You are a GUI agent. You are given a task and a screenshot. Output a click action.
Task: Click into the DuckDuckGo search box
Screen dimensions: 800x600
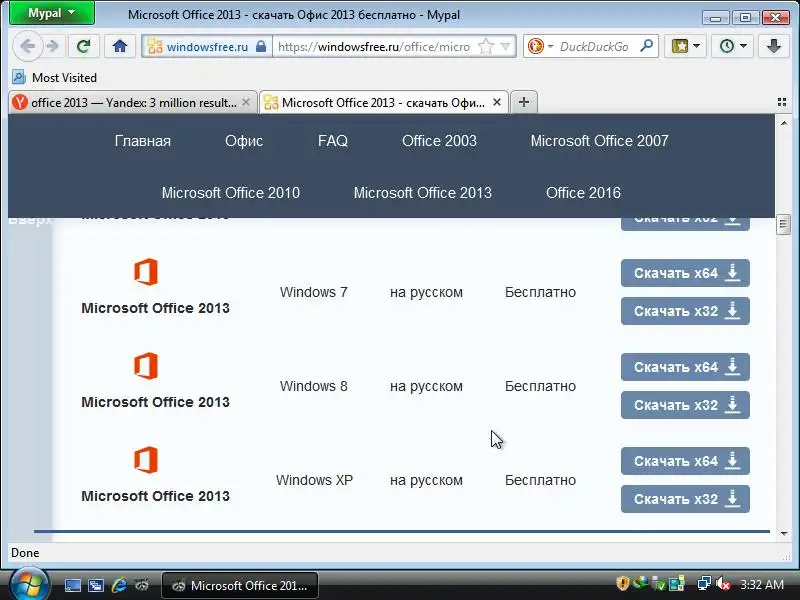pyautogui.click(x=594, y=46)
